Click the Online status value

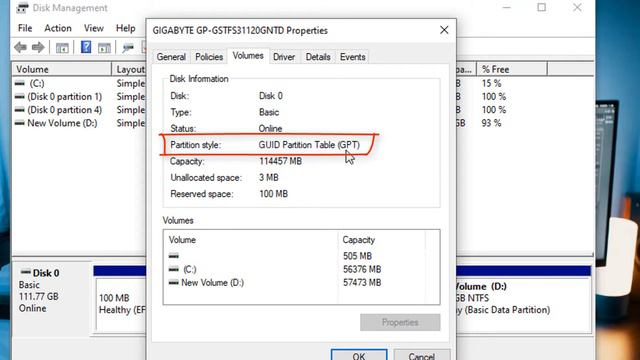point(270,129)
